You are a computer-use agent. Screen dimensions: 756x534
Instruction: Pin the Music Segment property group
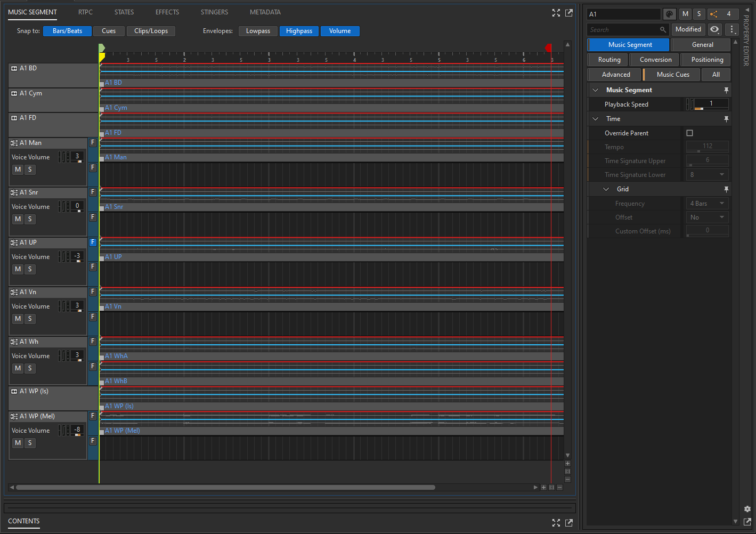tap(726, 90)
